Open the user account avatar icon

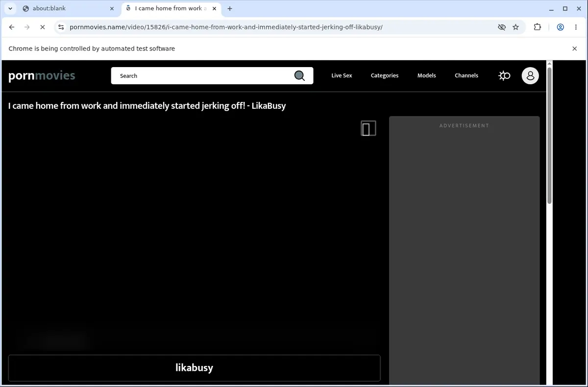click(530, 75)
